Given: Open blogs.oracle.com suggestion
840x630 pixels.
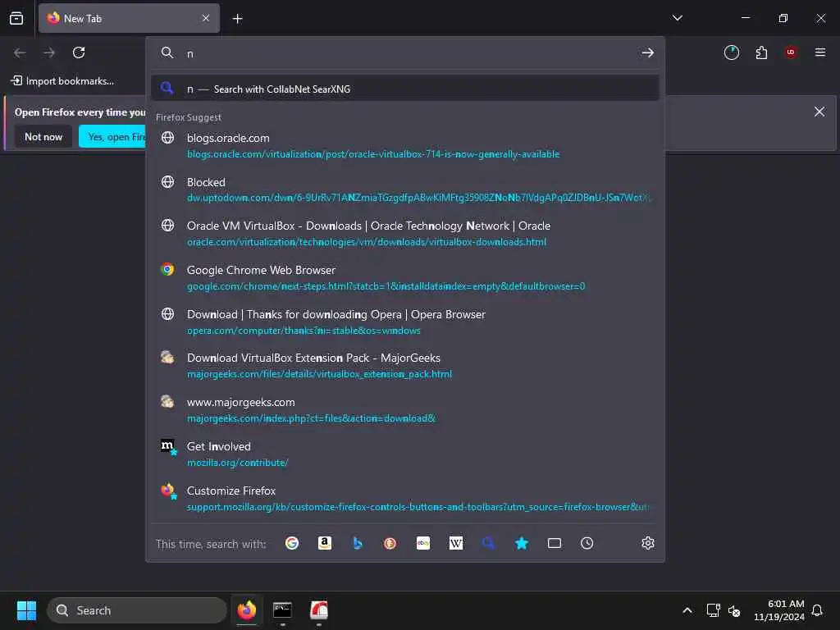Looking at the screenshot, I should 405,146.
